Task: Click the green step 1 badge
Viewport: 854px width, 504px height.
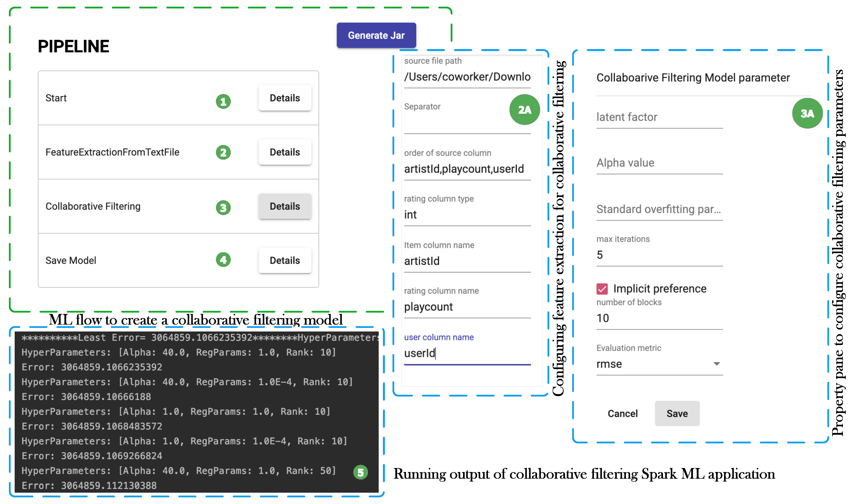Action: (x=223, y=101)
